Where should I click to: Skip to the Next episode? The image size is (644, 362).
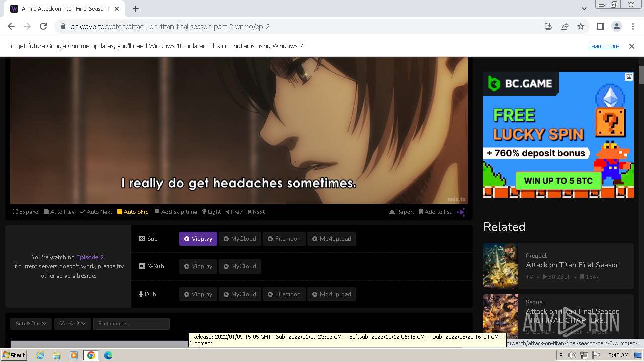[256, 212]
